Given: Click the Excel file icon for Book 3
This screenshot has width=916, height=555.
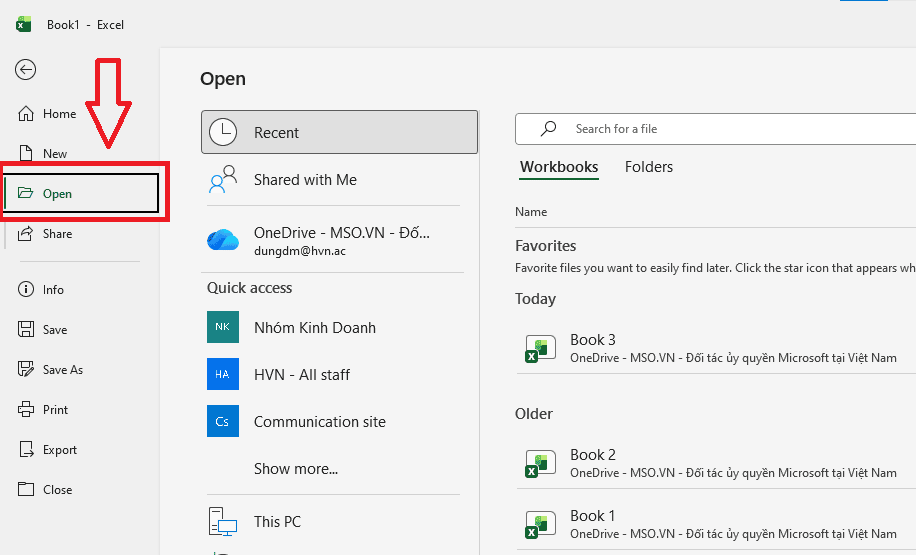Looking at the screenshot, I should point(540,349).
